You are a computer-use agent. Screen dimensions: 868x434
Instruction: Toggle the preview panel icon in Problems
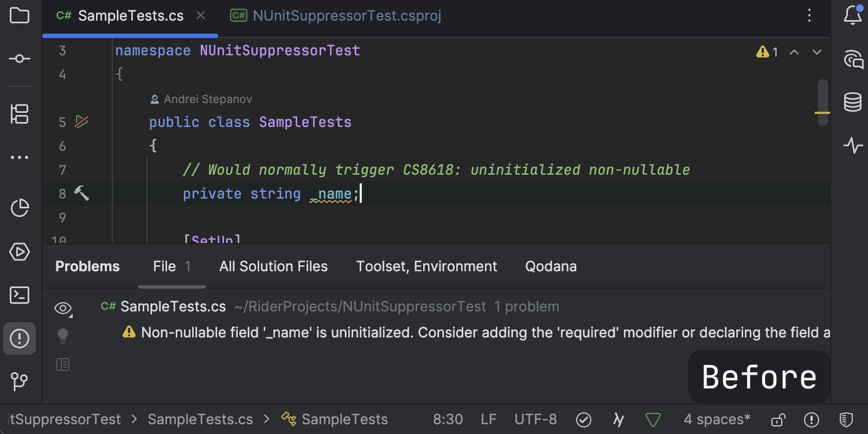tap(63, 365)
